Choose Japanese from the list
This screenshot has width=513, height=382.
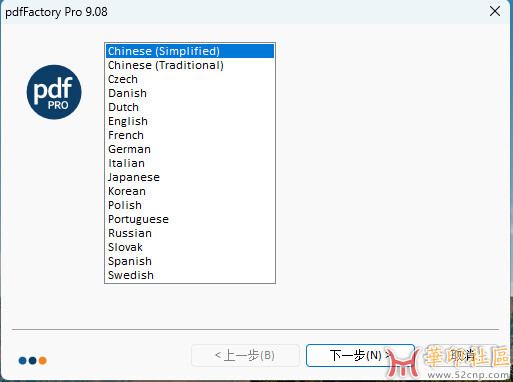190,177
